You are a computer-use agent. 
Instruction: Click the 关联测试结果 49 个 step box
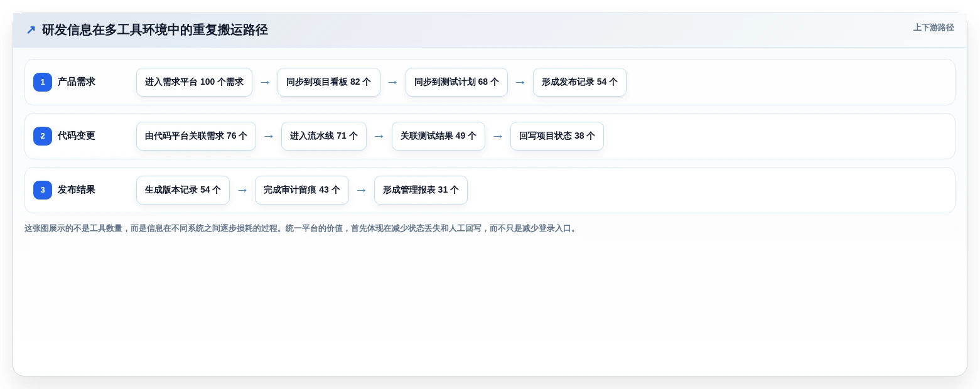click(438, 136)
